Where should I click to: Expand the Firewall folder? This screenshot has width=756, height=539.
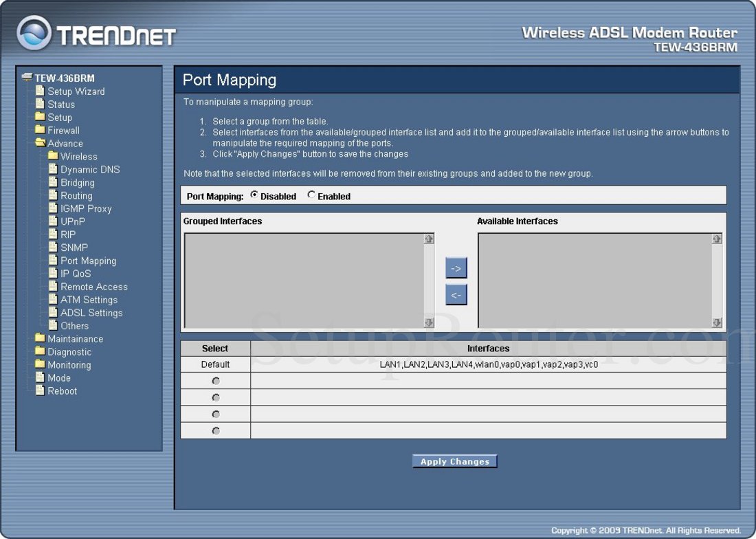(40, 130)
